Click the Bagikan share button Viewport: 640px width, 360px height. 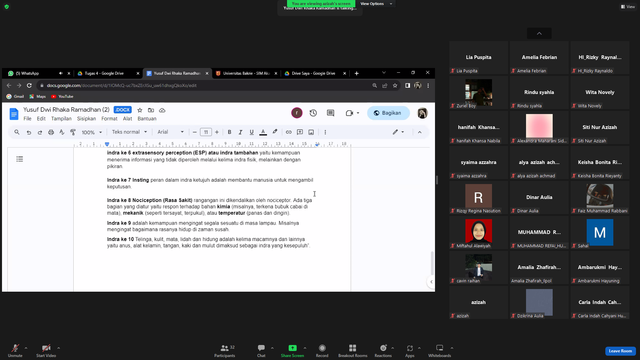[388, 113]
